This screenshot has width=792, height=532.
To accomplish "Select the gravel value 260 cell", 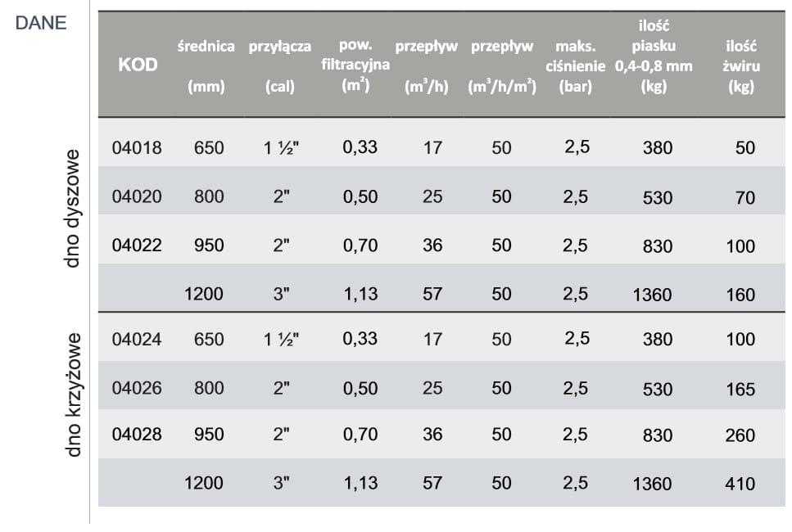I will 740,435.
